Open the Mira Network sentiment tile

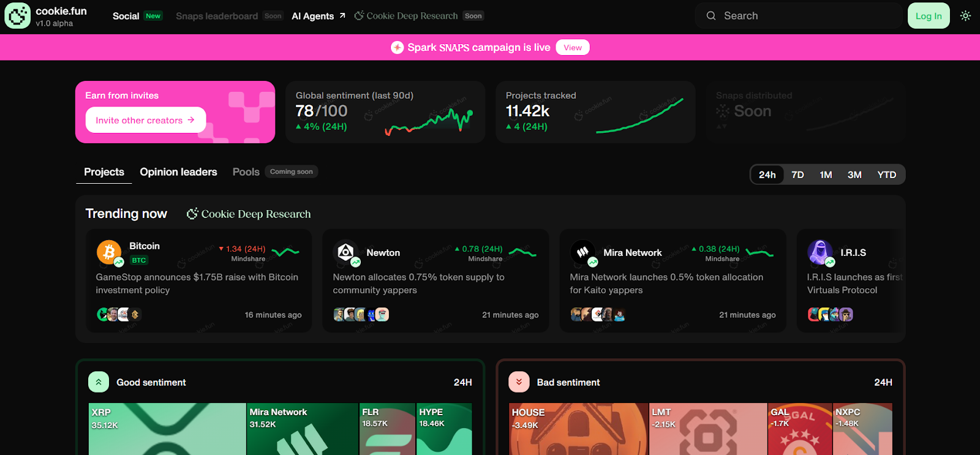[303, 429]
